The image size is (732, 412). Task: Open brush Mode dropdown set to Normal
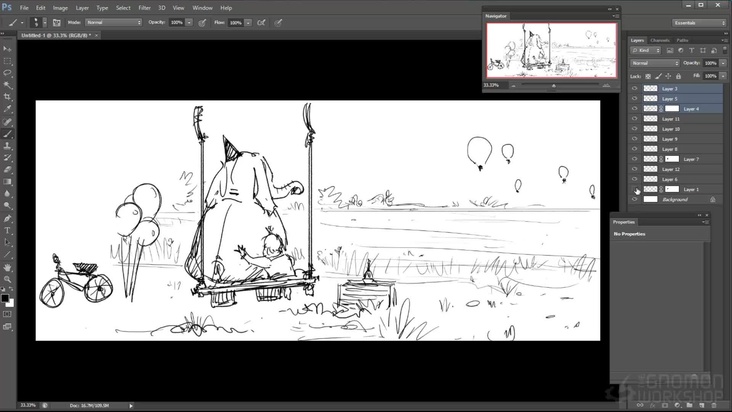113,22
